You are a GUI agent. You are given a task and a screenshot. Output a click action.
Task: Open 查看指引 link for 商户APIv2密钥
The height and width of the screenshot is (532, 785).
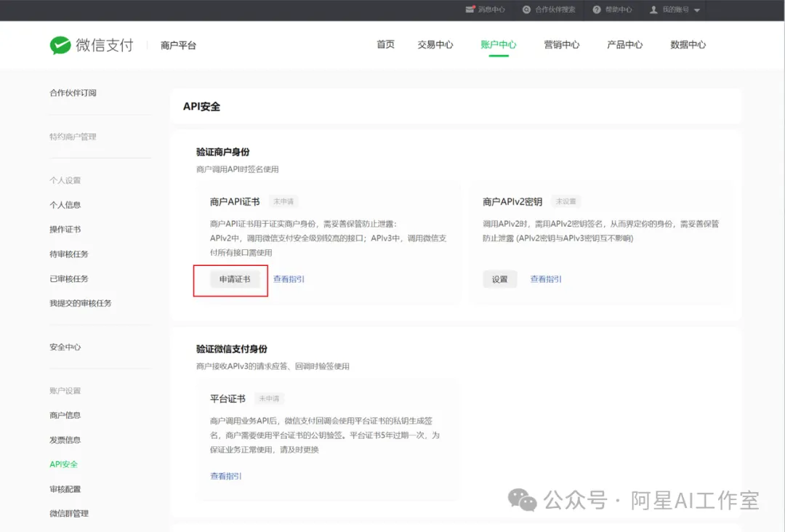coord(546,279)
